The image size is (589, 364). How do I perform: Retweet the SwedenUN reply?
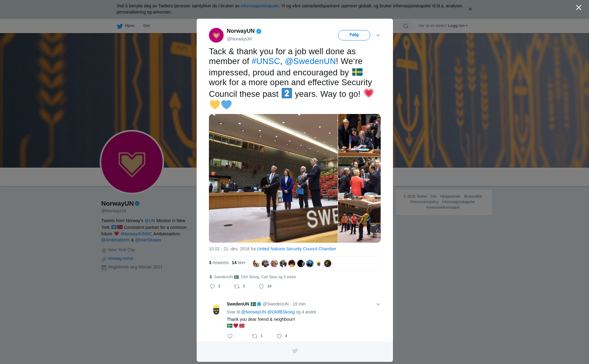[255, 336]
